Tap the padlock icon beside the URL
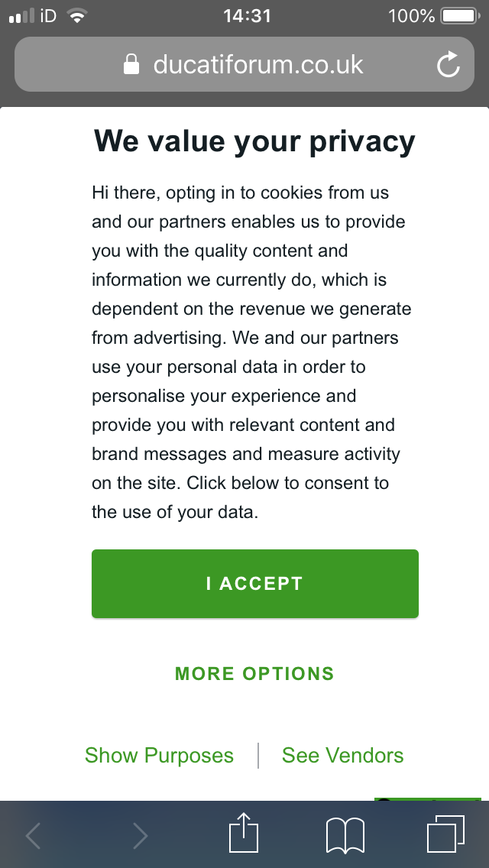Image resolution: width=489 pixels, height=868 pixels. 132,65
